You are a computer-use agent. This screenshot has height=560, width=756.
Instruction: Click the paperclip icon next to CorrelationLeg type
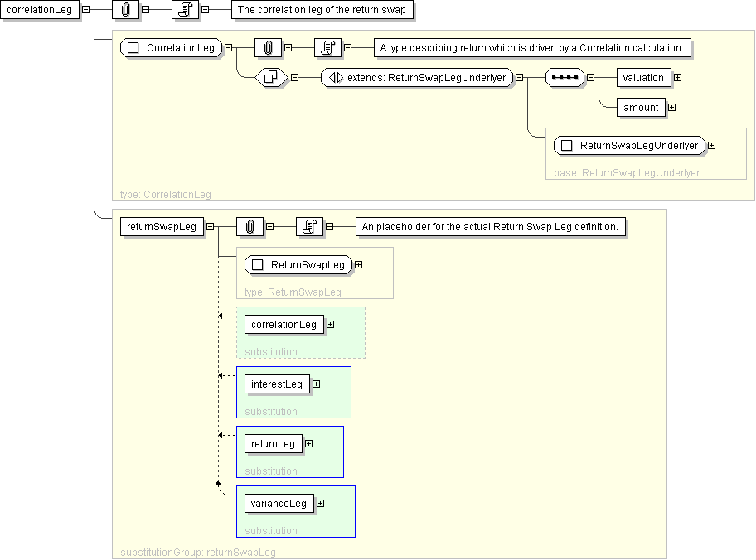[x=268, y=48]
